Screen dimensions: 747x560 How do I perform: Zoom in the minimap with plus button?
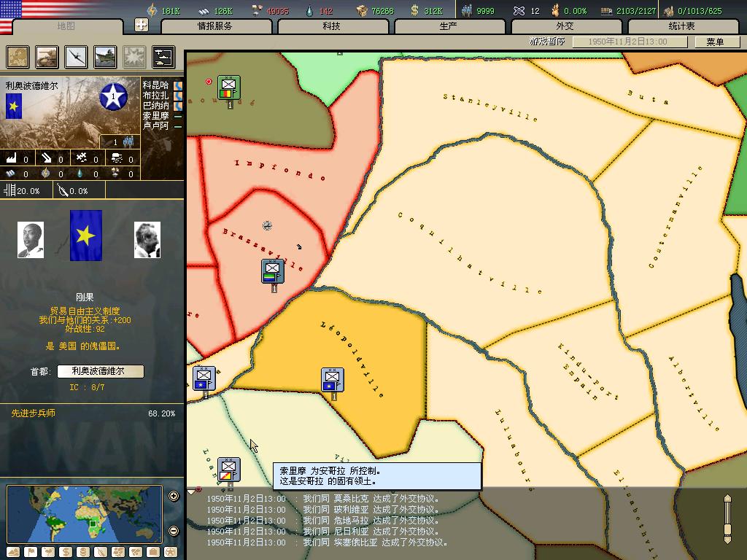coord(174,496)
